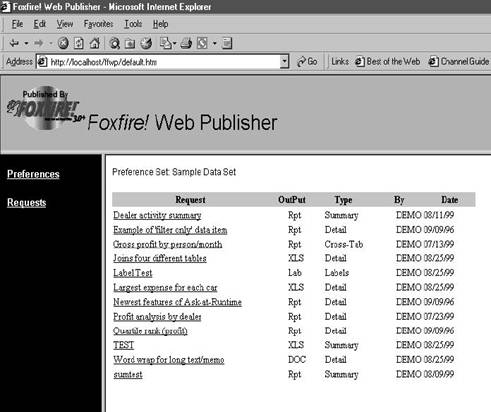
Task: Open the LabelTest request link
Action: pos(133,273)
